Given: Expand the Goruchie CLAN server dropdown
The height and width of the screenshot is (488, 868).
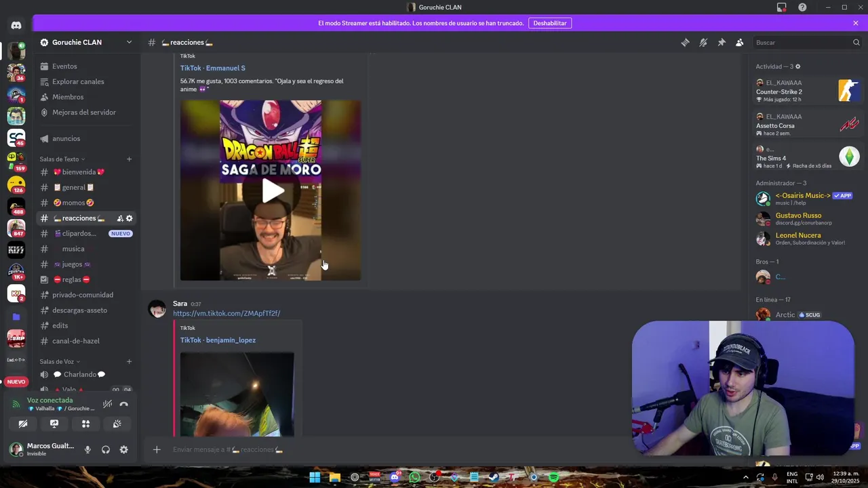Looking at the screenshot, I should [x=129, y=42].
